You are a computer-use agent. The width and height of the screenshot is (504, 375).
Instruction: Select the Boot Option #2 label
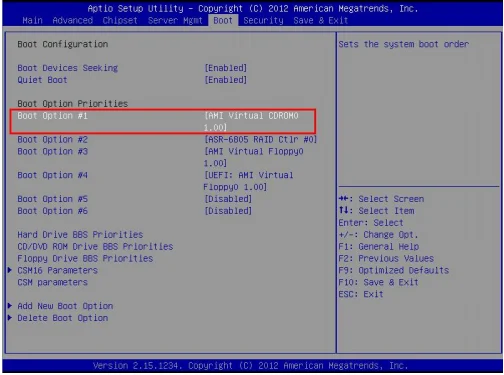52,139
